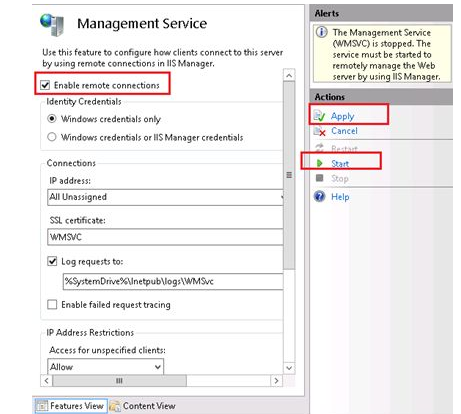Viewport: 461px width, 414px height.
Task: Click the Apply action icon
Action: point(319,116)
